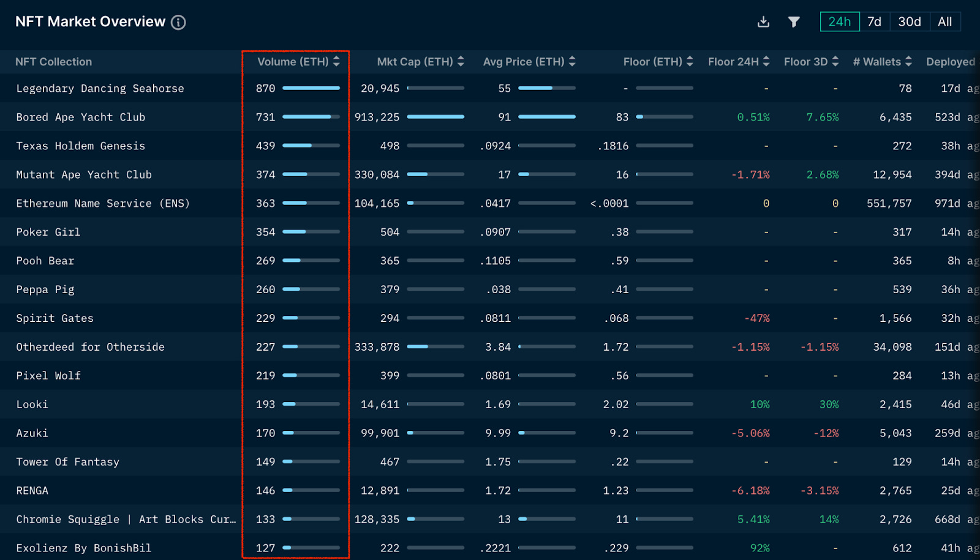Open Bored Ape Yacht Club collection
The image size is (980, 560).
(81, 117)
